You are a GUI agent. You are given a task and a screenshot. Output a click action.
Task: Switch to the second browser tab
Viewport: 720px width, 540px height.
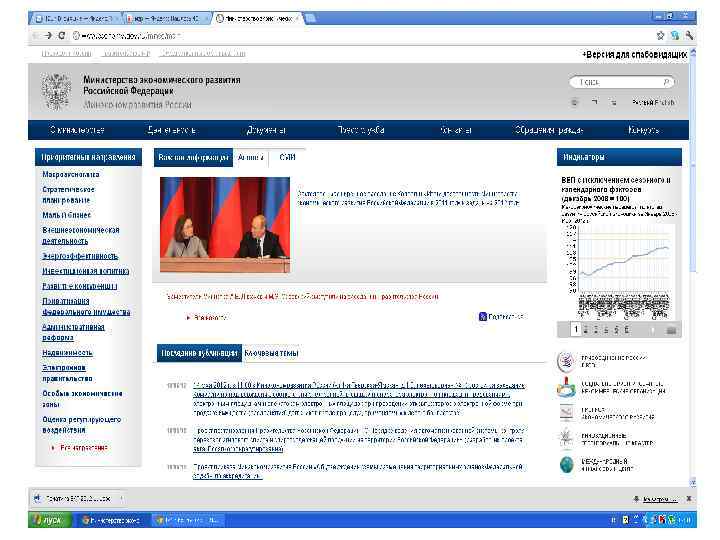point(165,18)
